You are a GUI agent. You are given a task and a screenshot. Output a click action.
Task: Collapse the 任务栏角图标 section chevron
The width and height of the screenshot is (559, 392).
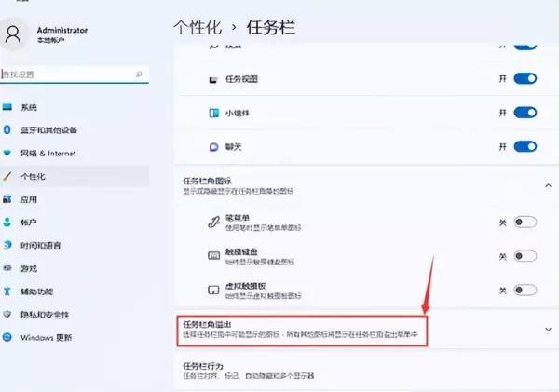(548, 185)
